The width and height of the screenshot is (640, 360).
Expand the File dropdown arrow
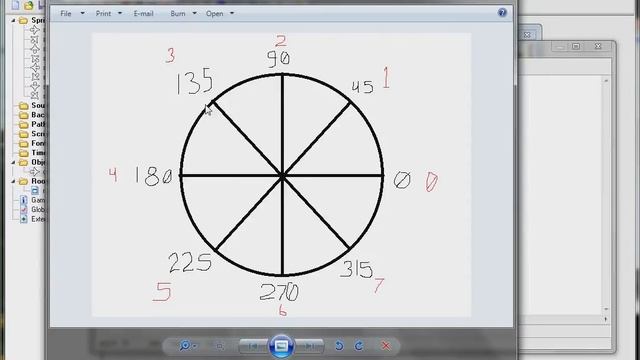click(x=82, y=13)
